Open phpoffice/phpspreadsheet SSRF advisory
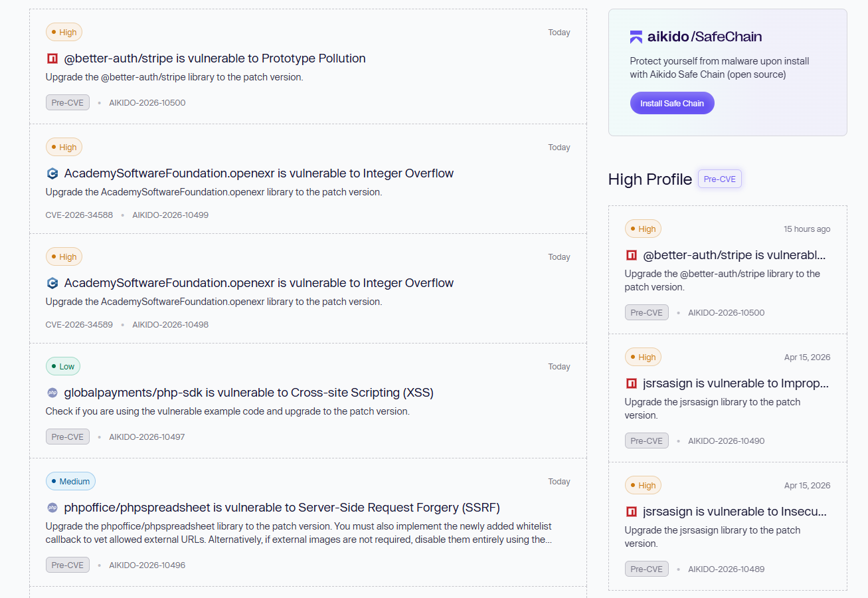This screenshot has width=868, height=598. [282, 508]
